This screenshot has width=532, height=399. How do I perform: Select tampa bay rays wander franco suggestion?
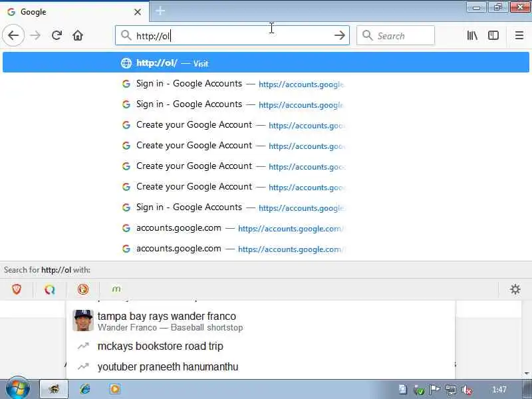coord(261,321)
